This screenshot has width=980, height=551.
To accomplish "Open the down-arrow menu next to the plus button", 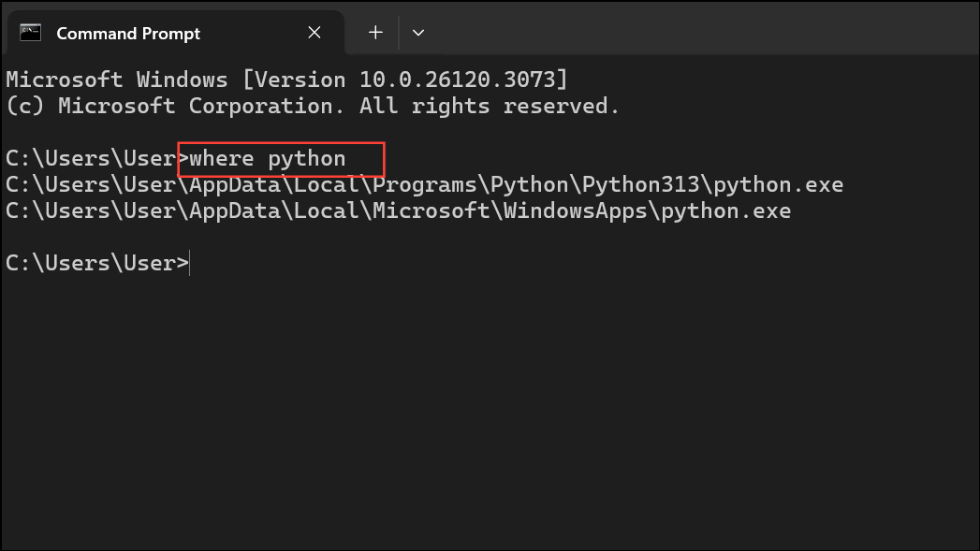I will [x=418, y=32].
